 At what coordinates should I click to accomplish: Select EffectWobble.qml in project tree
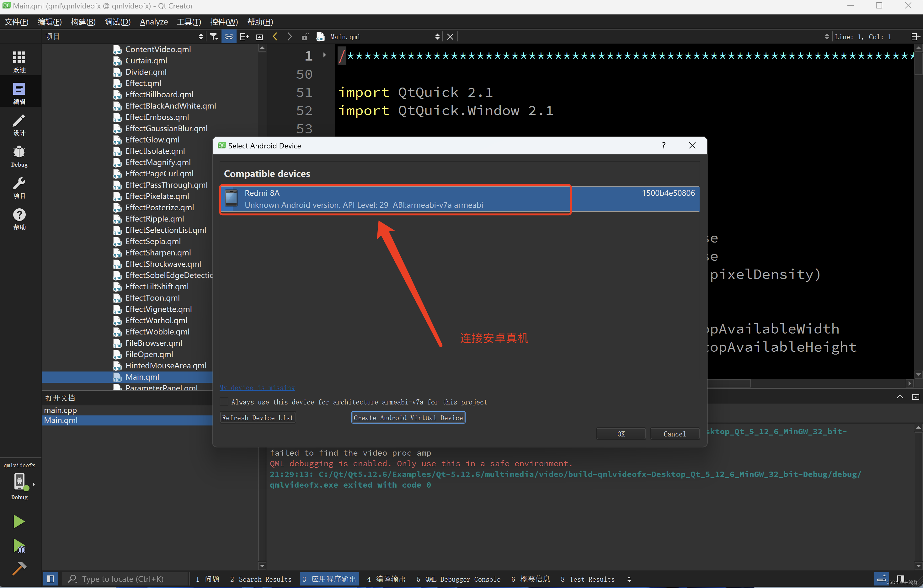157,332
